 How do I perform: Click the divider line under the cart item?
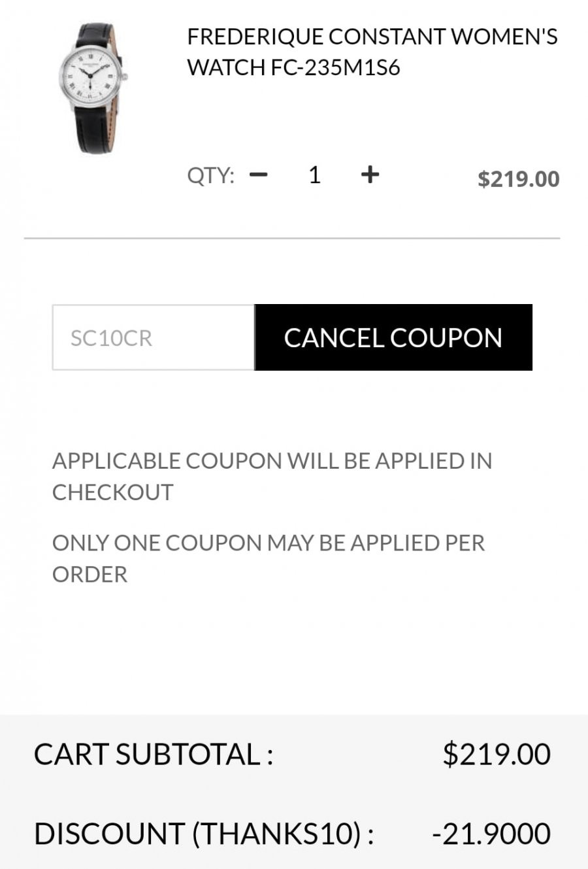pos(292,239)
